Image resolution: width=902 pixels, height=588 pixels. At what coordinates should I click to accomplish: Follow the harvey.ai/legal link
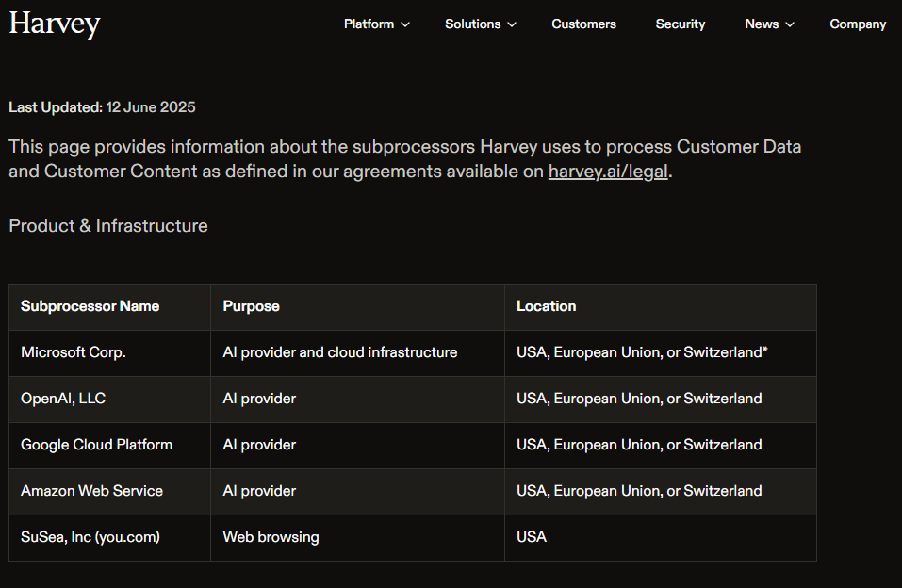click(608, 171)
